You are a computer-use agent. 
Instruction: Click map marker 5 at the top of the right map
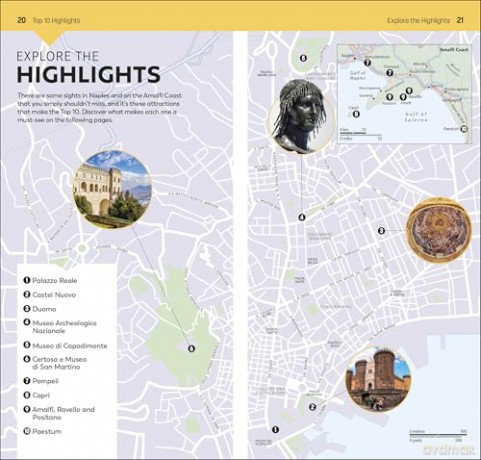(x=303, y=58)
